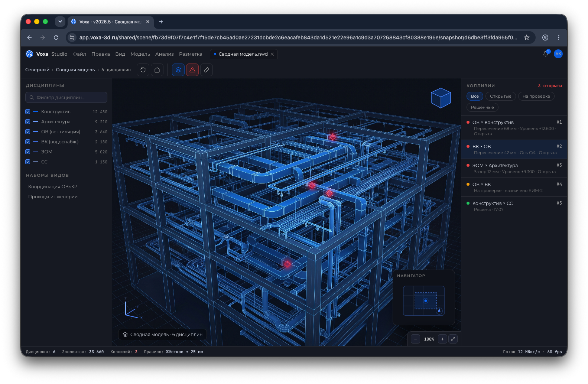Click the view cube orientation widget
Screen dimensions: 588x384
point(441,98)
